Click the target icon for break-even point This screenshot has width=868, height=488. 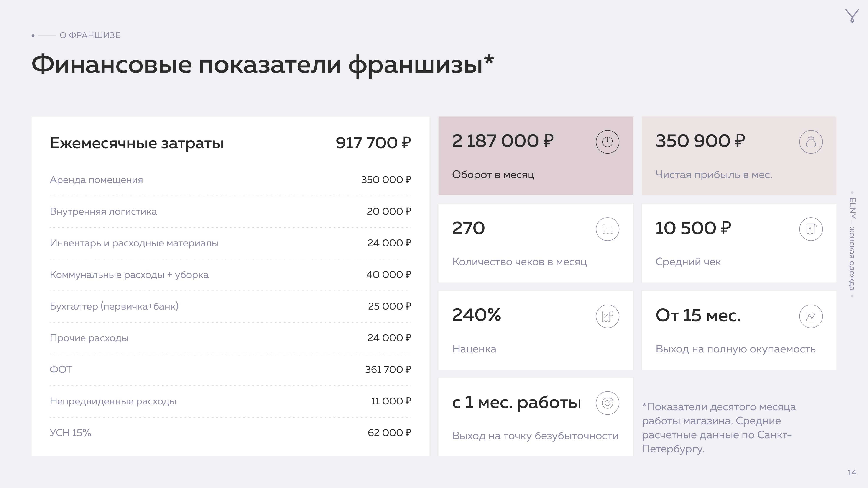(x=607, y=403)
